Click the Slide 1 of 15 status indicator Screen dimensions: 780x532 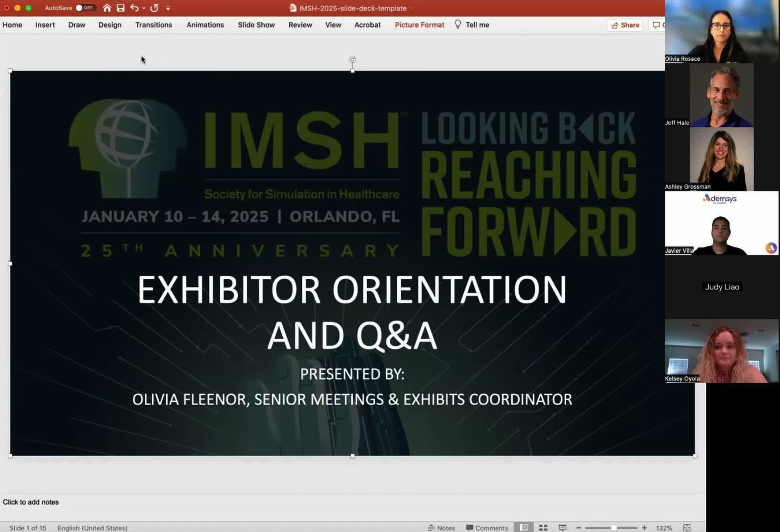(x=28, y=528)
